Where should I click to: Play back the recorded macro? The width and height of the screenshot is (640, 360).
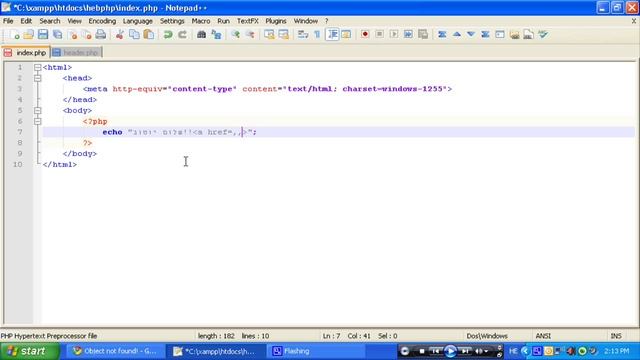point(394,35)
